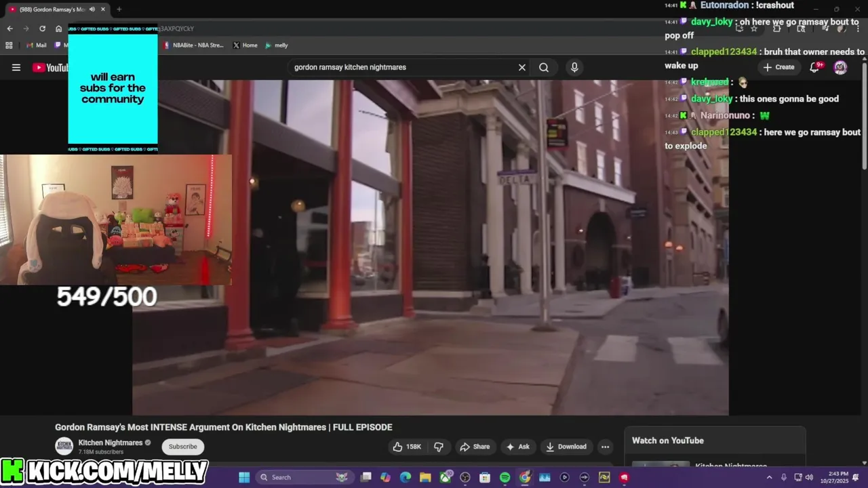This screenshot has width=868, height=488.
Task: Launch Copilot from taskbar
Action: (x=386, y=477)
